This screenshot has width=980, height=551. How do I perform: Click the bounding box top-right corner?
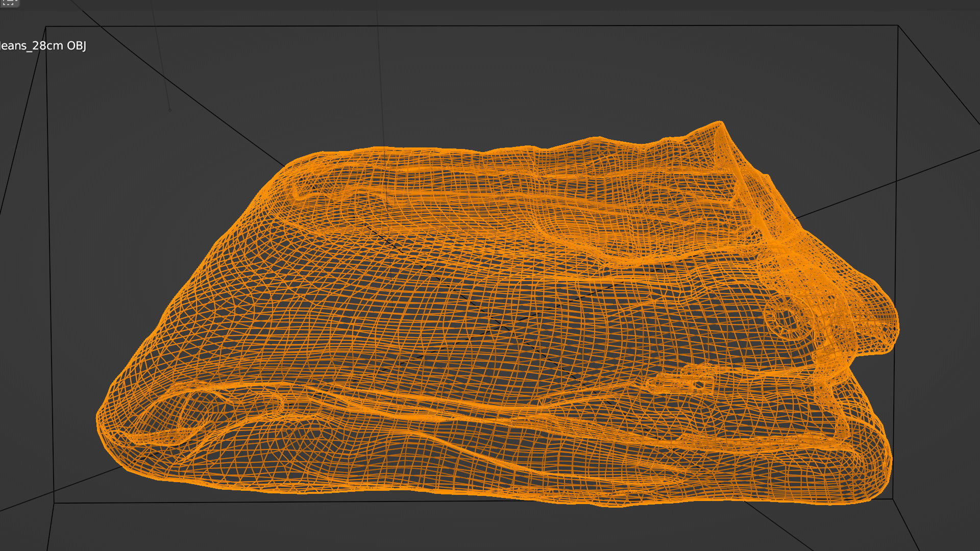[x=898, y=26]
